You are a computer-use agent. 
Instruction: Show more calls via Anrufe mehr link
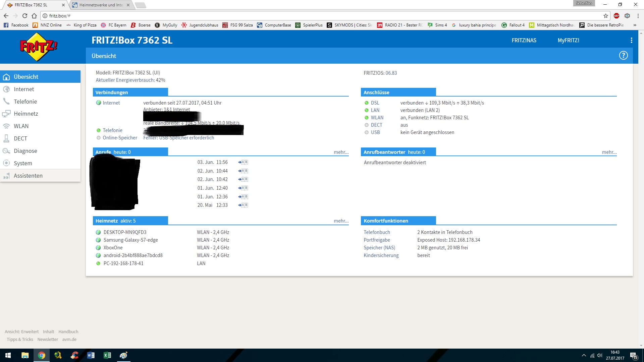pyautogui.click(x=341, y=152)
